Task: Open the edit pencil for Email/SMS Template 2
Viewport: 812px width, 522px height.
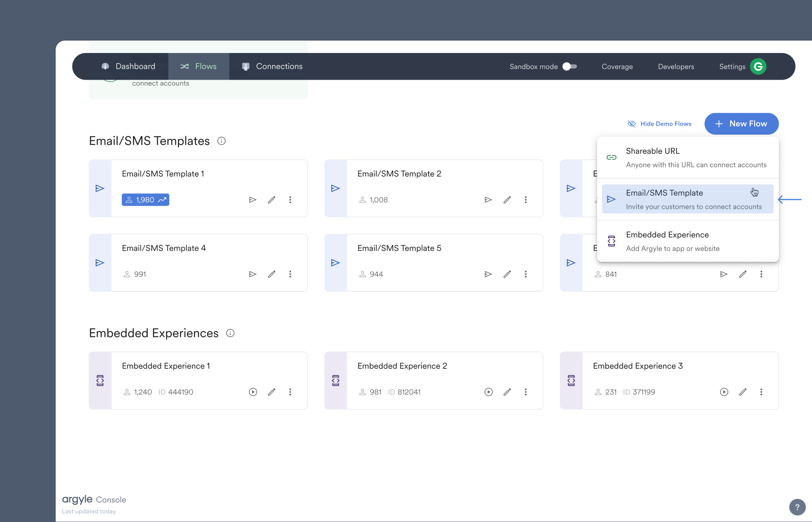Action: click(x=507, y=200)
